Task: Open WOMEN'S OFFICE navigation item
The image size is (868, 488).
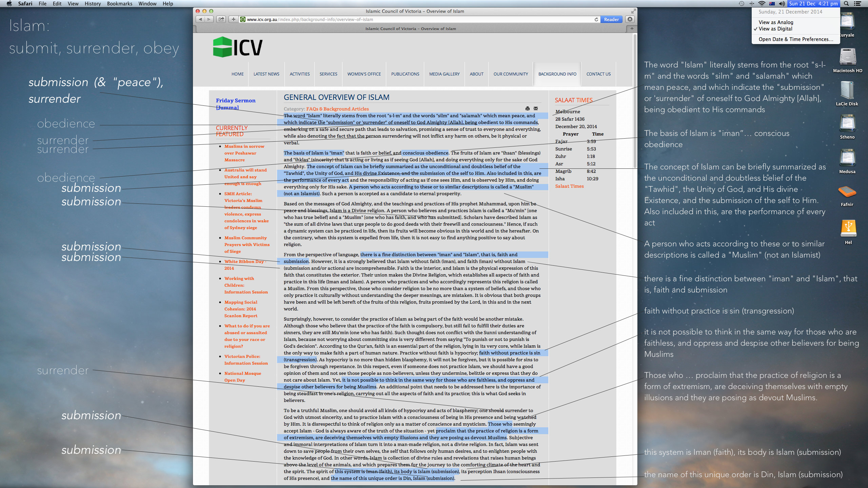Action: point(364,74)
